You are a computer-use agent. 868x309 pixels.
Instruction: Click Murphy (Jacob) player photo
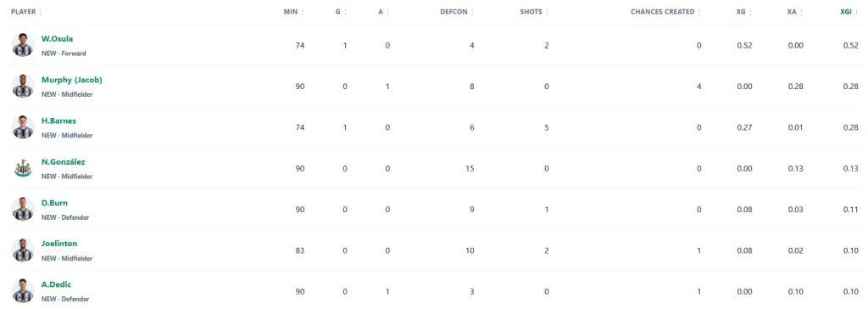point(23,87)
